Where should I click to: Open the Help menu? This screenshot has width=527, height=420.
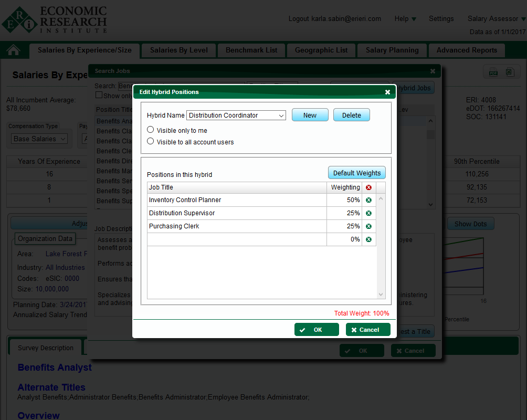(405, 18)
